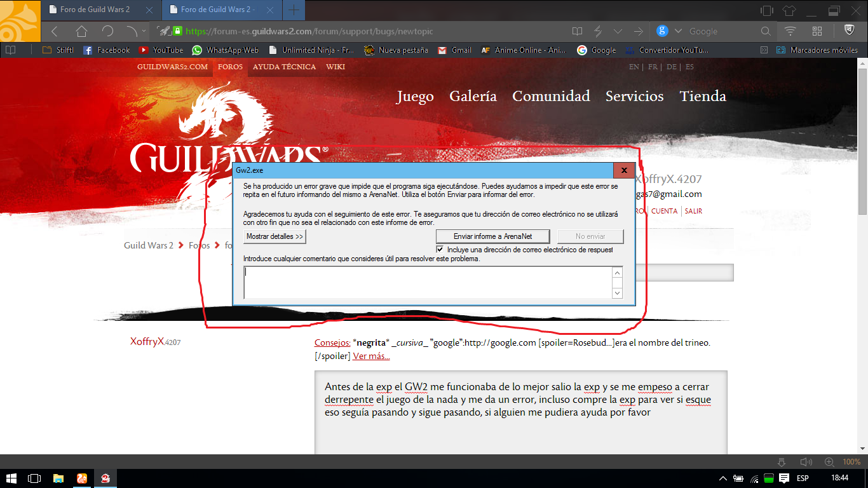The width and height of the screenshot is (868, 488).
Task: Expand tips with Ver más... link
Action: [371, 356]
